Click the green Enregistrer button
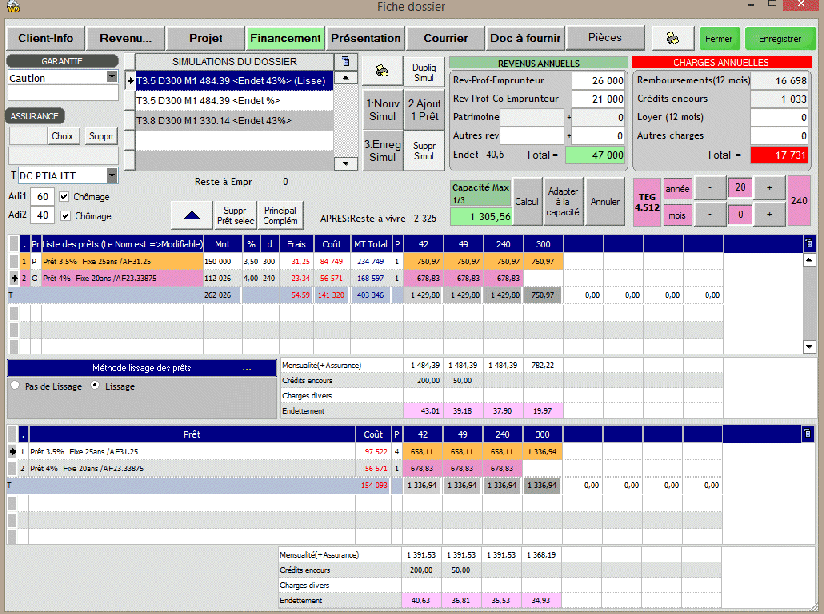Screen dimensions: 824x614 point(779,38)
